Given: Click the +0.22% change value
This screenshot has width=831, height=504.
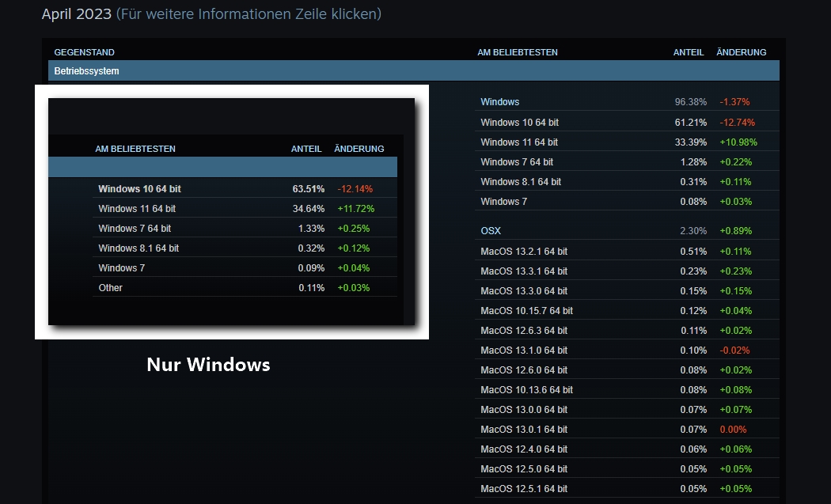Looking at the screenshot, I should 735,161.
